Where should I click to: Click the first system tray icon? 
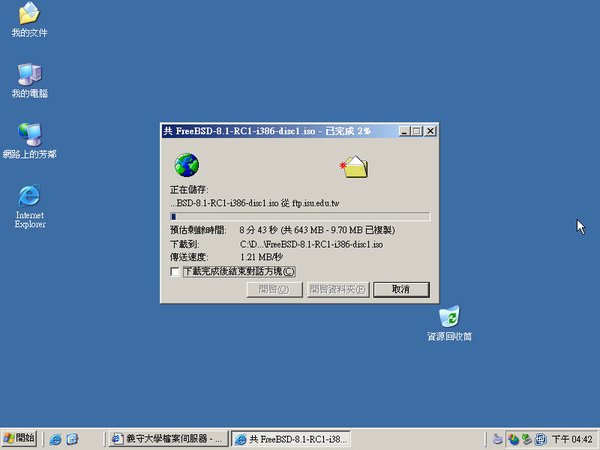tap(497, 439)
